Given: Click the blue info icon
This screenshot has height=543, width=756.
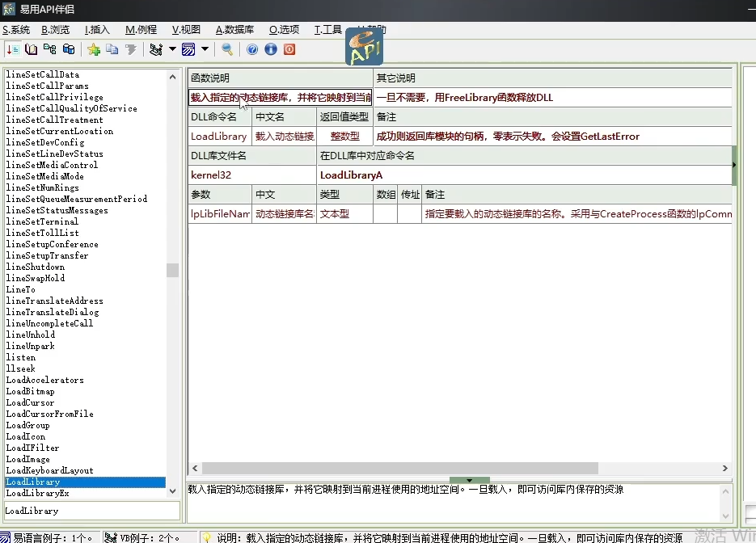Looking at the screenshot, I should click(x=271, y=49).
